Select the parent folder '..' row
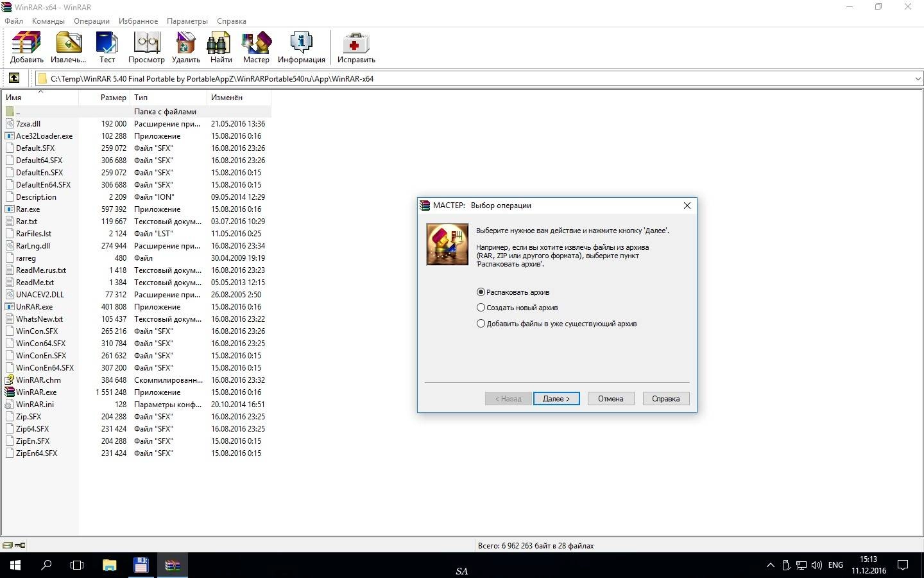The height and width of the screenshot is (578, 924). tap(137, 111)
